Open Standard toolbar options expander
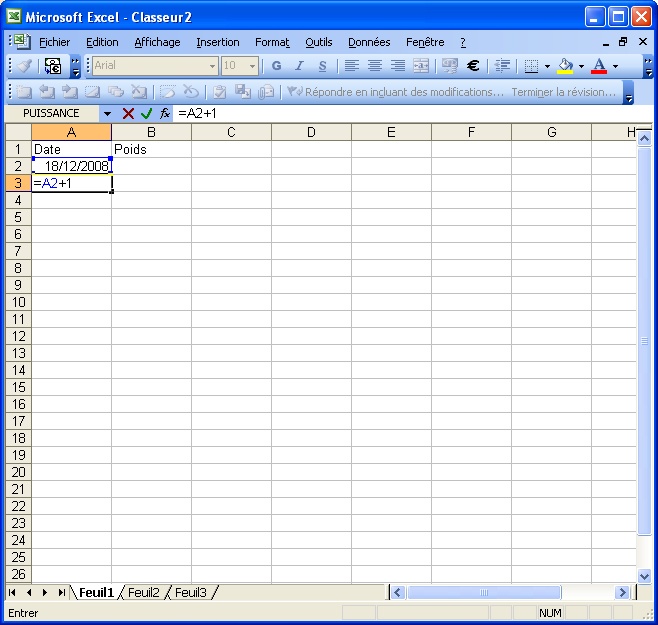The image size is (658, 625). (75, 66)
